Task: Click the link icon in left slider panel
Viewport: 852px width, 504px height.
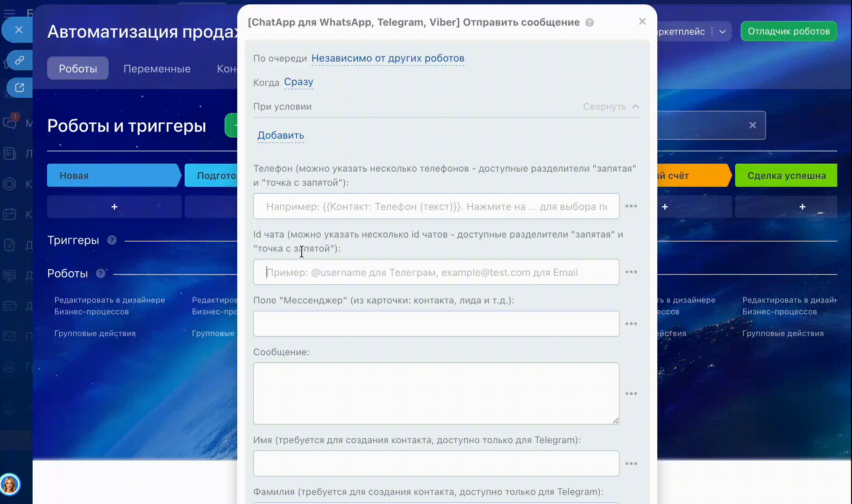Action: click(20, 60)
